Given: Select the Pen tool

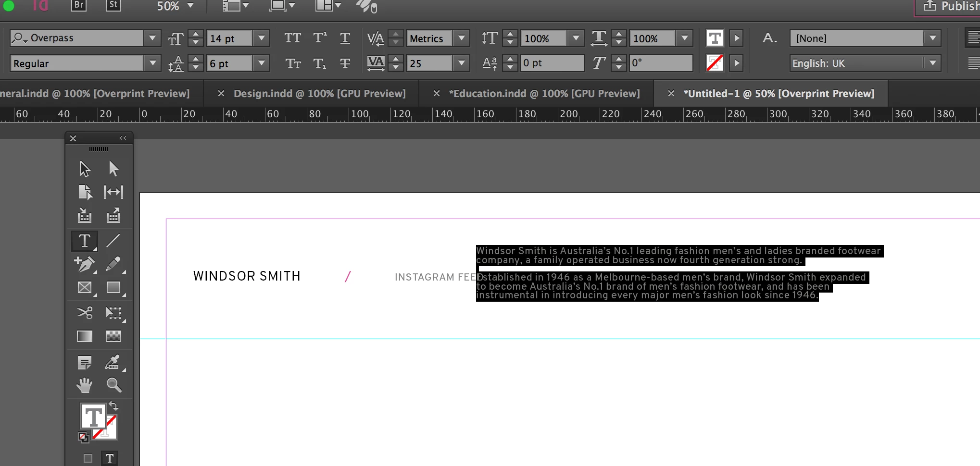Looking at the screenshot, I should point(85,264).
